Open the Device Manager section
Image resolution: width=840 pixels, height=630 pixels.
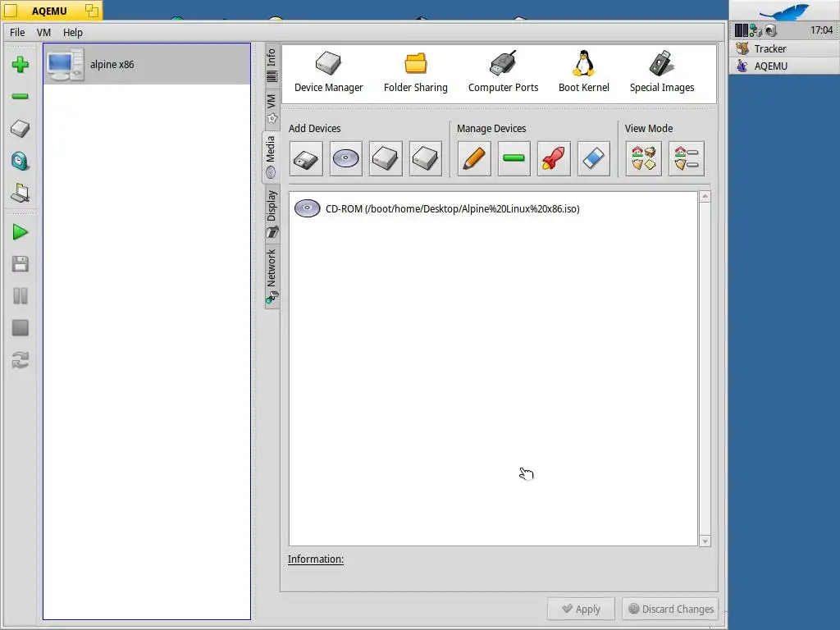(328, 72)
